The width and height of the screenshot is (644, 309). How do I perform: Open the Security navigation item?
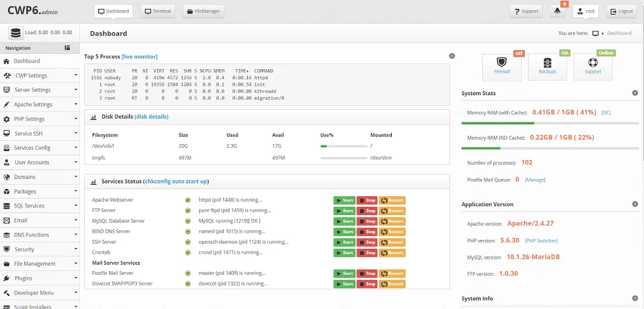(40, 249)
